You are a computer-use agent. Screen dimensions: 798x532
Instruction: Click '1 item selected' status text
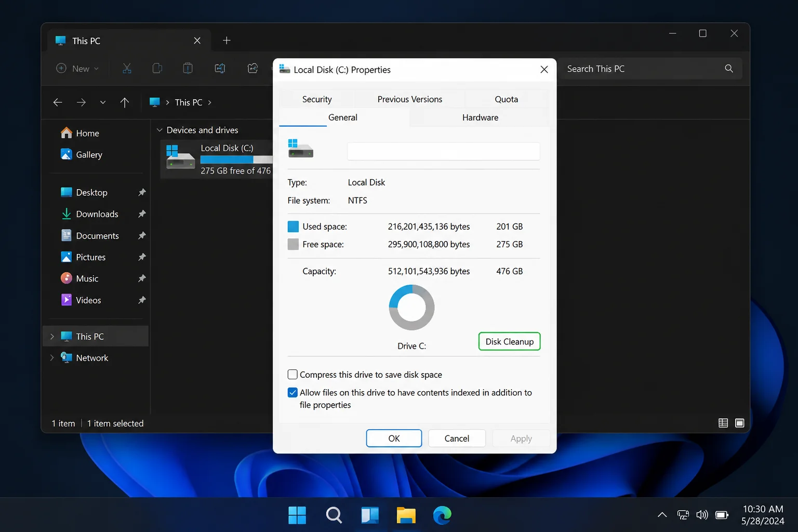pos(115,423)
